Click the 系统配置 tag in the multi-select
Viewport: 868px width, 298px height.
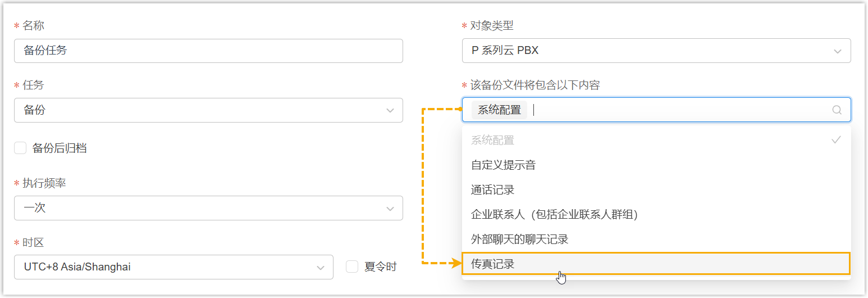499,110
